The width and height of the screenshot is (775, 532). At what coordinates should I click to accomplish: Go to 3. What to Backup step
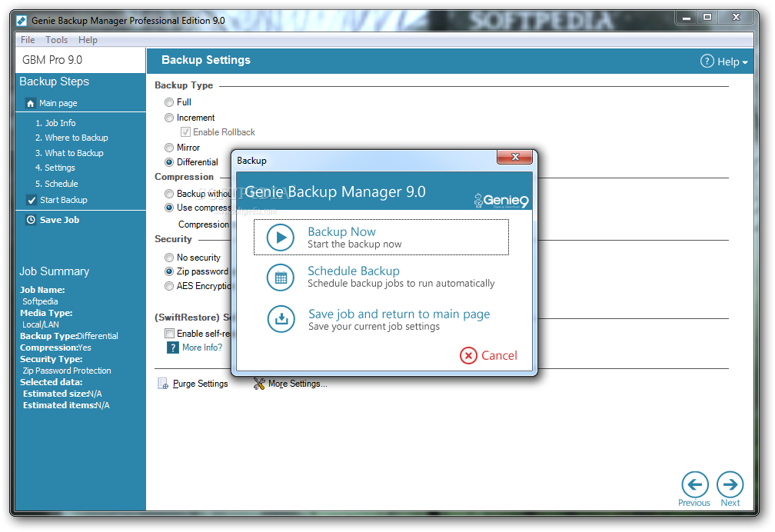tap(69, 153)
